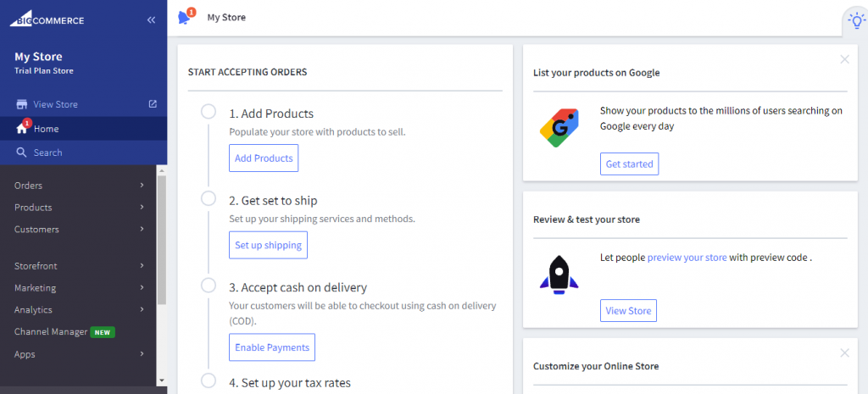This screenshot has height=394, width=868.
Task: Click the Search magnifier icon
Action: pyautogui.click(x=22, y=153)
